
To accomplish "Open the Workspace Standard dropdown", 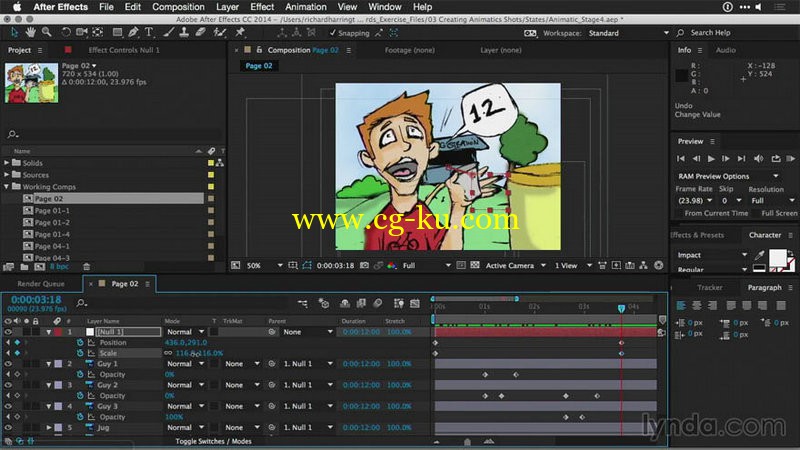I will pyautogui.click(x=629, y=33).
